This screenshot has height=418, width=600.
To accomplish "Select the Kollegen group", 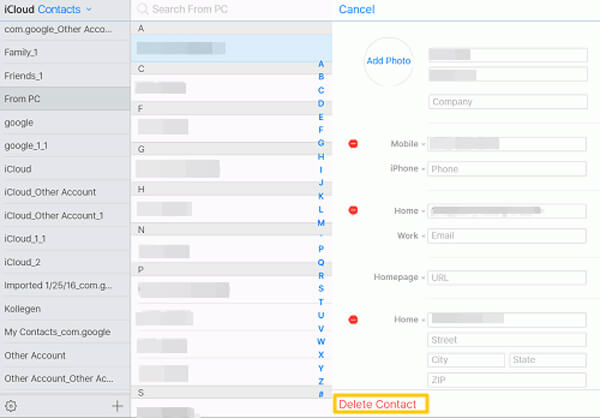I will click(65, 309).
